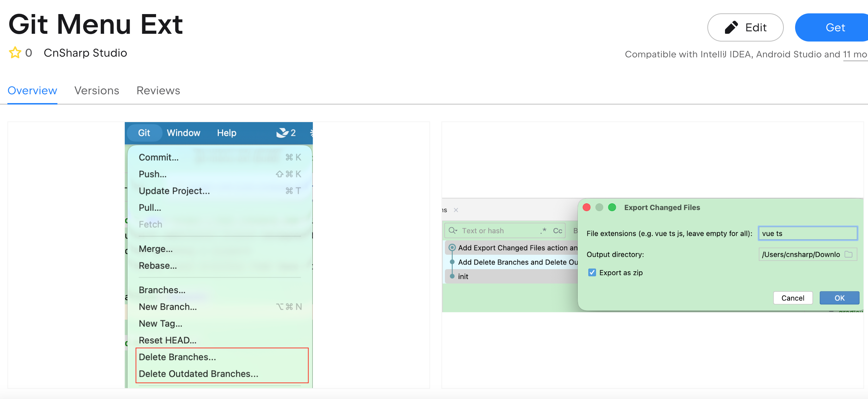Open the Window menu
Image resolution: width=868 pixels, height=399 pixels.
click(x=184, y=133)
